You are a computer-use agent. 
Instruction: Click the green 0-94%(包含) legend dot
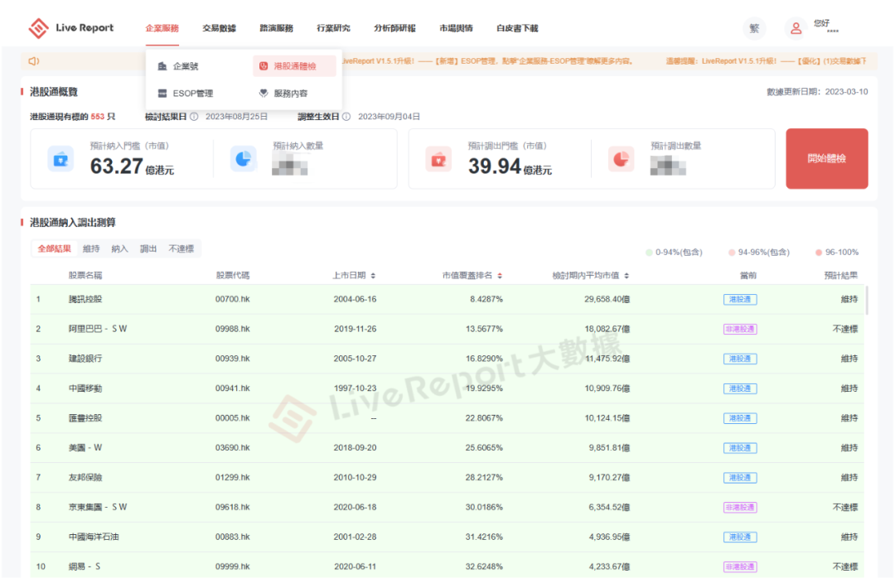[649, 252]
